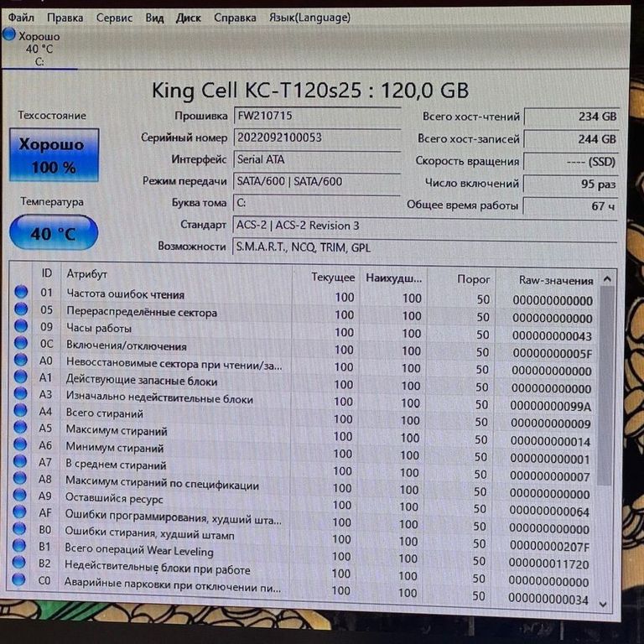Click the status icon of row 0C
Screen dimensions: 644x644
click(21, 343)
